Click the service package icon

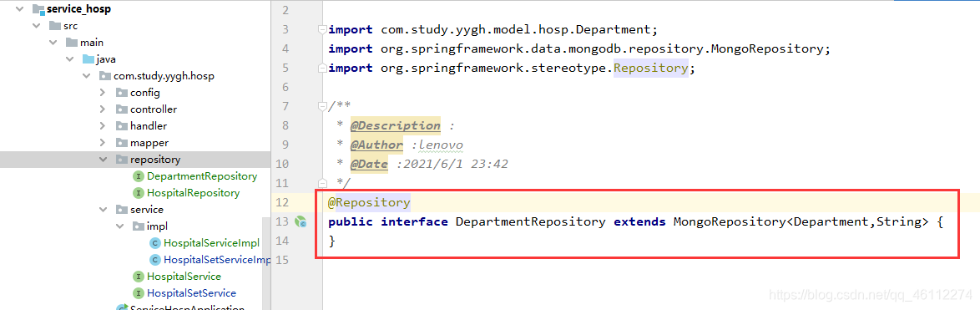pos(121,210)
